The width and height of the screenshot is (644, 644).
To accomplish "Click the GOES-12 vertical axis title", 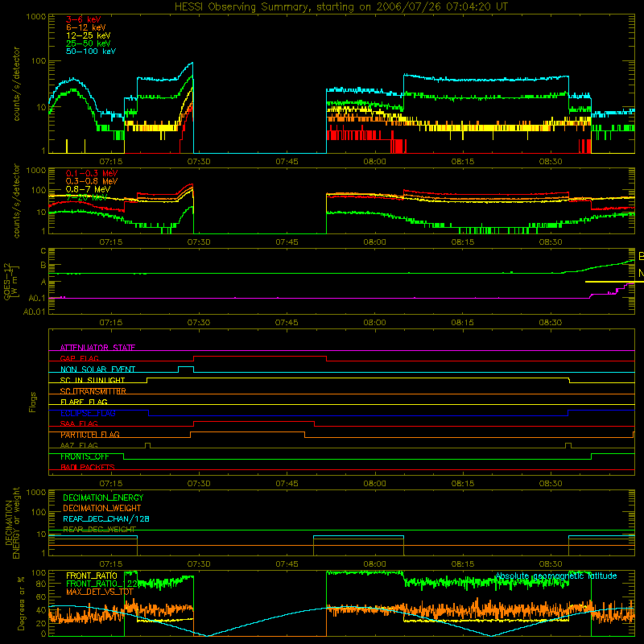I will tap(10, 281).
